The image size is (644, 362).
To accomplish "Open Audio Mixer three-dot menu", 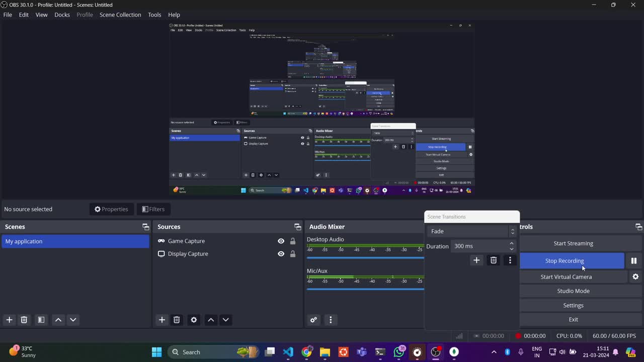I will 331,320.
